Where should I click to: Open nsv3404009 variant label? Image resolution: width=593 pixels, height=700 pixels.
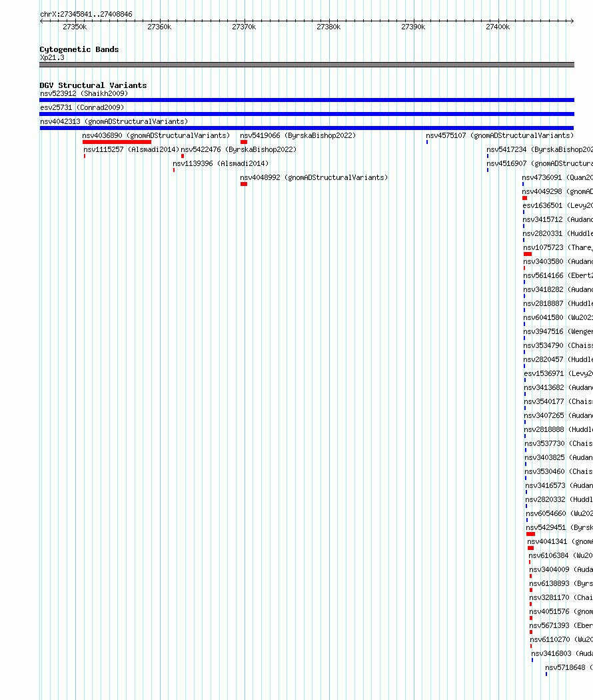click(561, 569)
